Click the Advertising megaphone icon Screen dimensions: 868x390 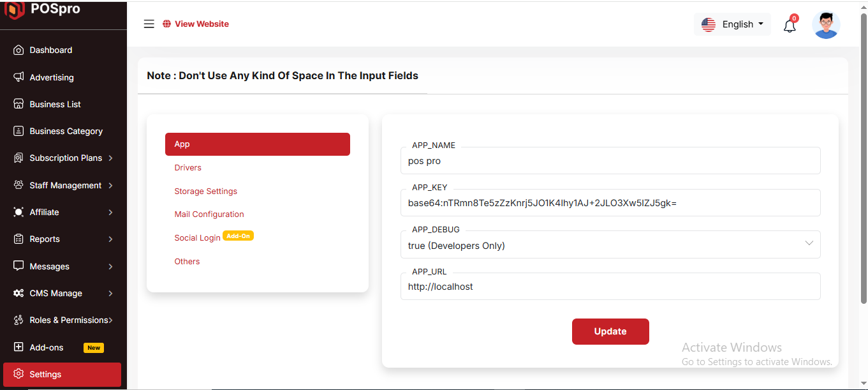click(18, 77)
